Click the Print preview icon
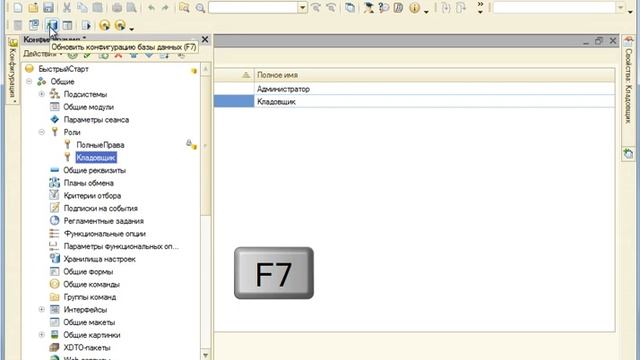 coord(131,7)
